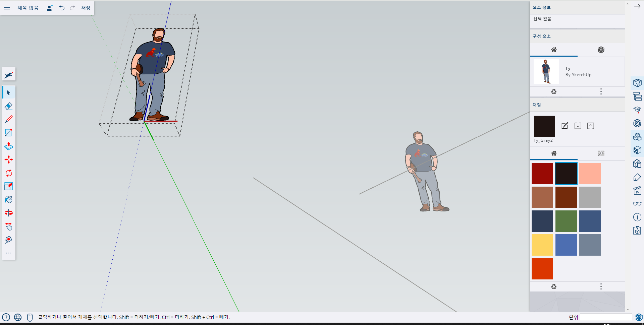Open the 3D Warehouse sidebar icon
The width and height of the screenshot is (644, 325).
(637, 123)
